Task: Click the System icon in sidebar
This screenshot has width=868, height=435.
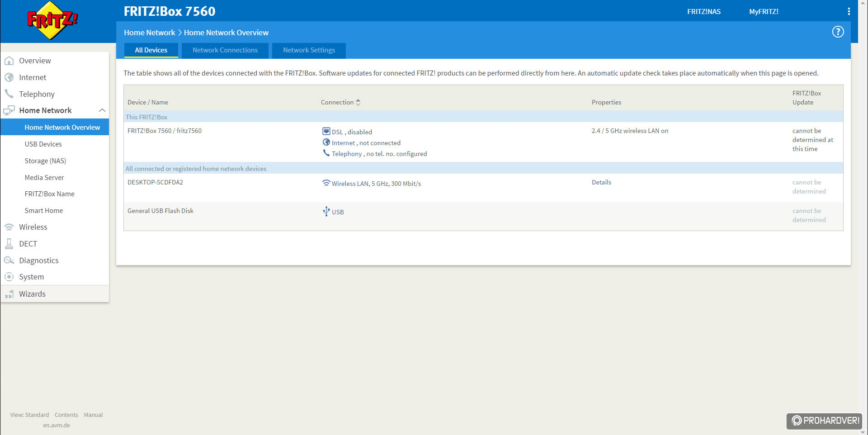Action: click(x=9, y=277)
